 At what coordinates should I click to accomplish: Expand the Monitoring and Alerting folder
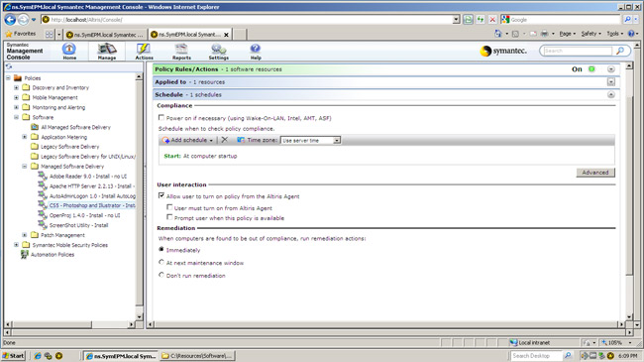16,107
